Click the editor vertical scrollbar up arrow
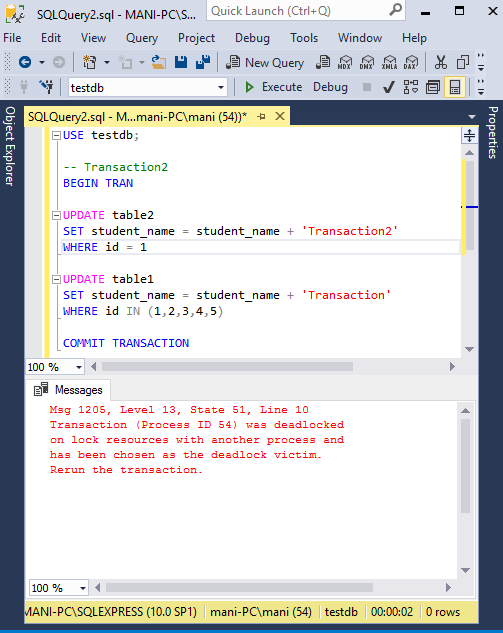This screenshot has height=633, width=503. coord(469,153)
